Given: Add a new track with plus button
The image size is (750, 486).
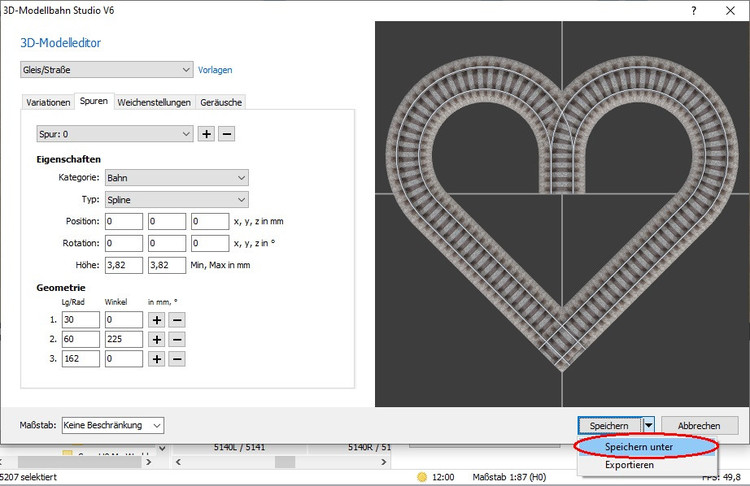Looking at the screenshot, I should pyautogui.click(x=207, y=134).
